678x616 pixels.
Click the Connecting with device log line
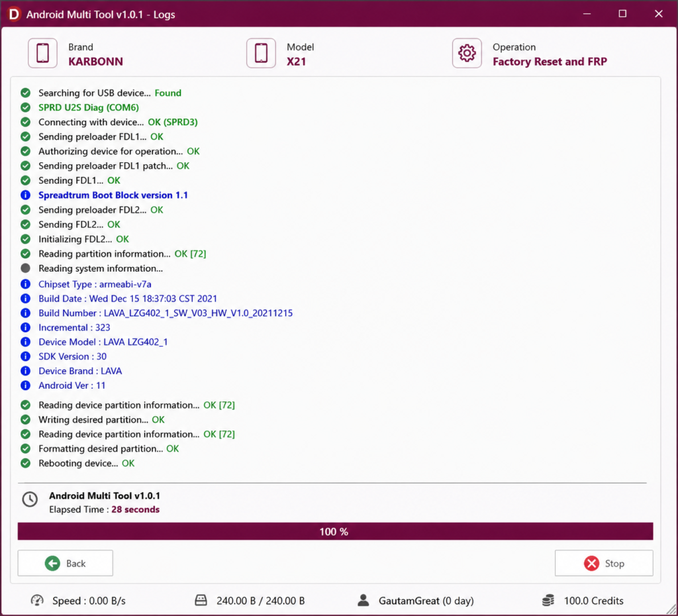pos(118,122)
